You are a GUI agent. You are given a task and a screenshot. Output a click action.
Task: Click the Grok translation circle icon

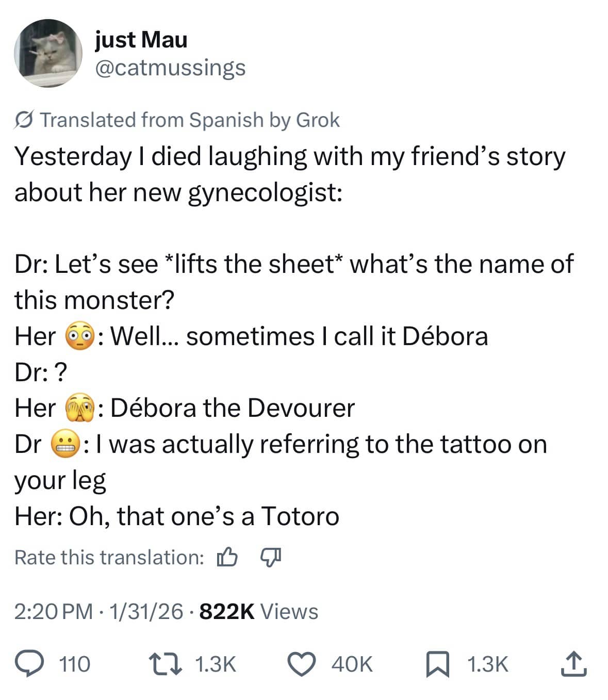click(23, 119)
